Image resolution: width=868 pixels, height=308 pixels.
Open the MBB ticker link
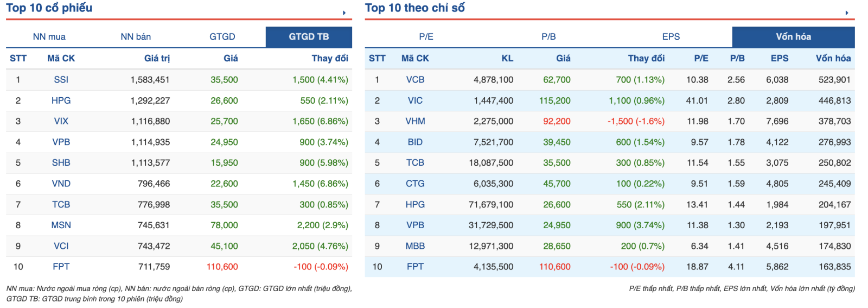pos(416,246)
